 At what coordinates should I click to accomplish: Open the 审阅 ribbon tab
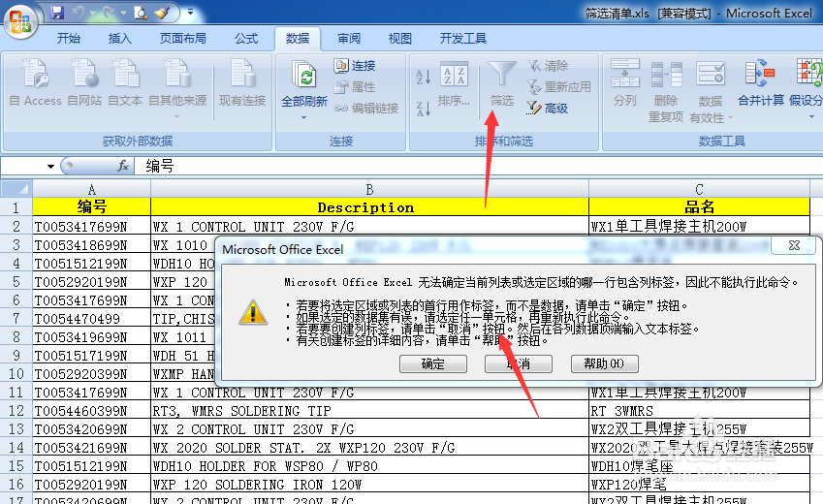[349, 39]
